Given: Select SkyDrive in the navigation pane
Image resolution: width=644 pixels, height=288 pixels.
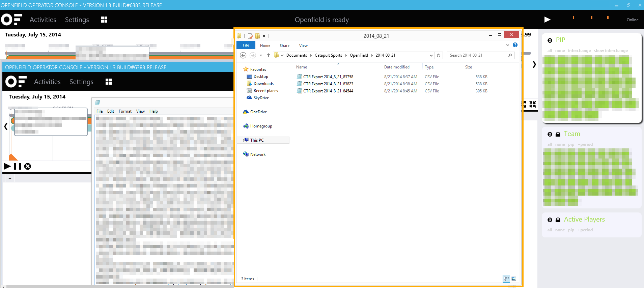Looking at the screenshot, I should [x=261, y=98].
